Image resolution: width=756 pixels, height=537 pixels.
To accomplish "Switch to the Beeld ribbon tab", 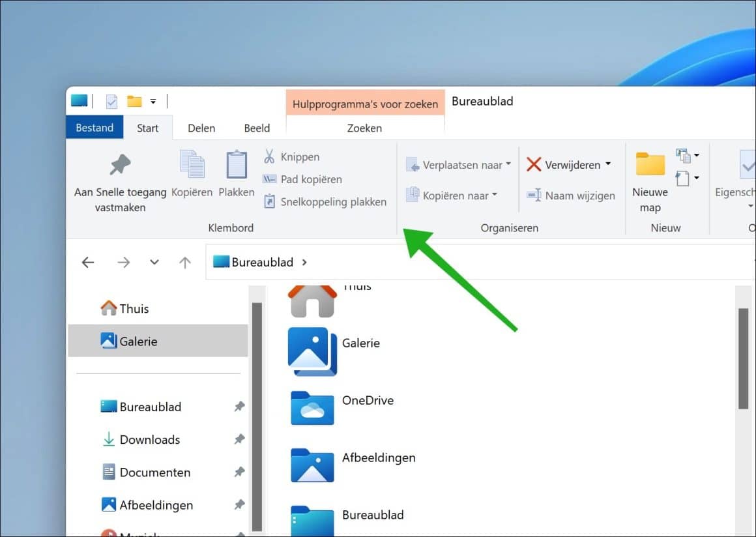I will point(257,128).
